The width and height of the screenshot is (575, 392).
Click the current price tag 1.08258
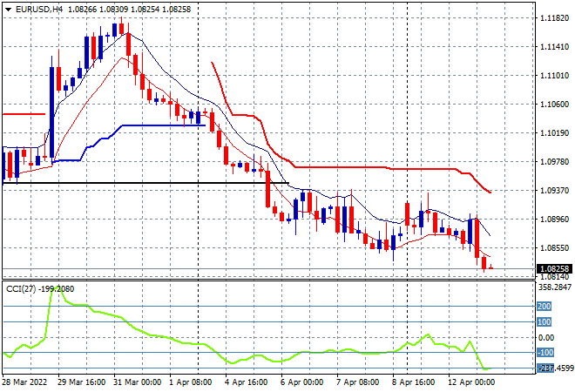point(554,269)
